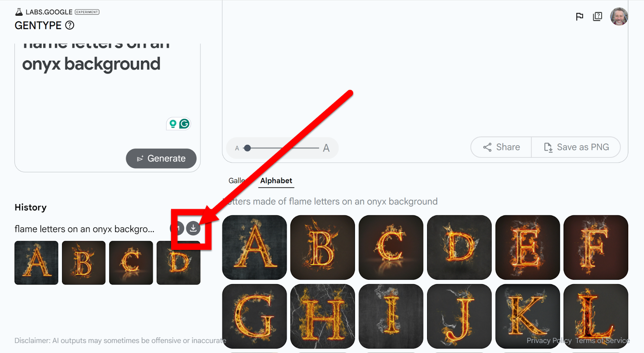Select the flame letter A in alphabet grid
The image size is (644, 353).
tap(254, 248)
